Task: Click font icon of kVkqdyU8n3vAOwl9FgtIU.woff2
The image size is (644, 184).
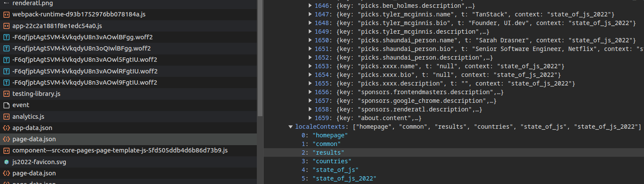Action: point(6,82)
